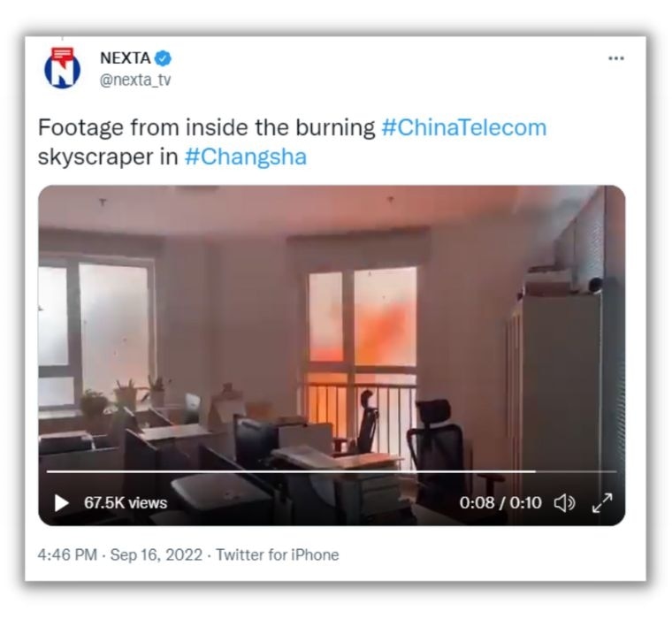Click the played portion of the video progress bar
Image resolution: width=672 pixels, height=619 pixels.
point(291,471)
